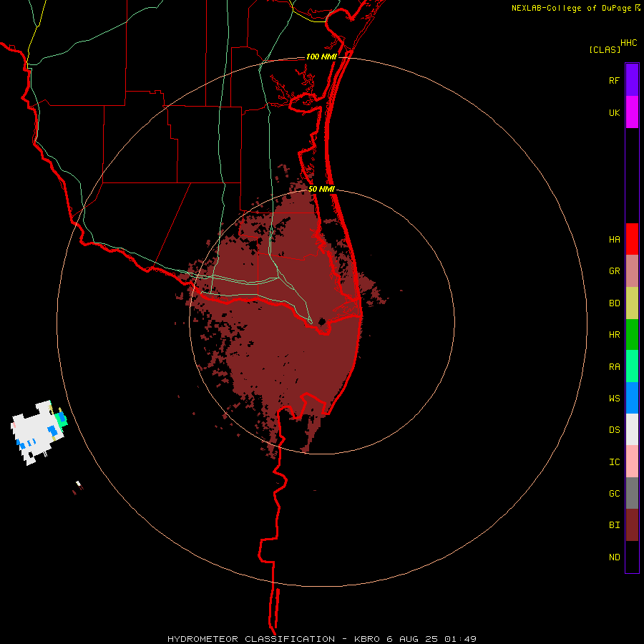The image size is (644, 644).
Task: Select the GR pink-brown legend swatch
Action: click(x=632, y=271)
